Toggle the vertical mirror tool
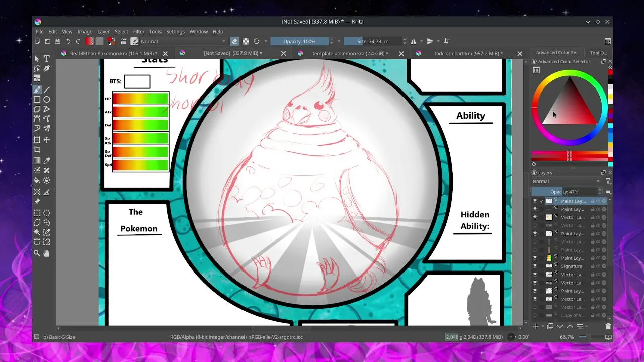 (x=430, y=41)
